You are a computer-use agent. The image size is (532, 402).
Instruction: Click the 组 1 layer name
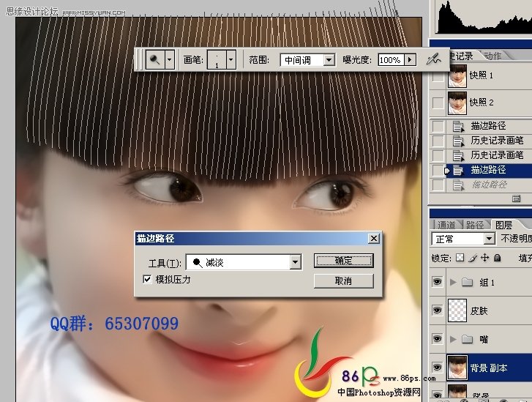point(487,282)
